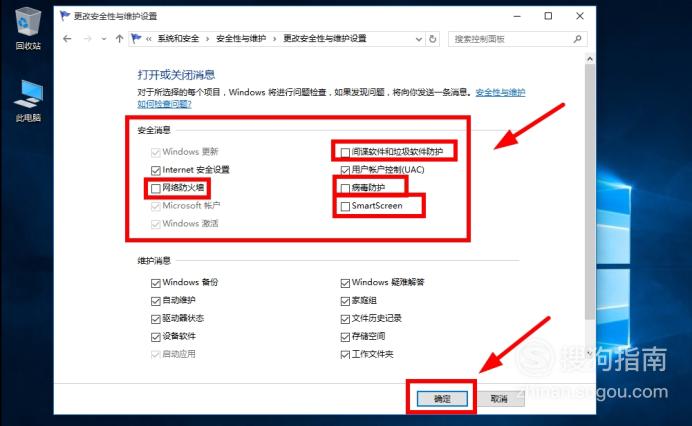Select 更改安全性与维护设置 breadcrumb

pos(325,39)
